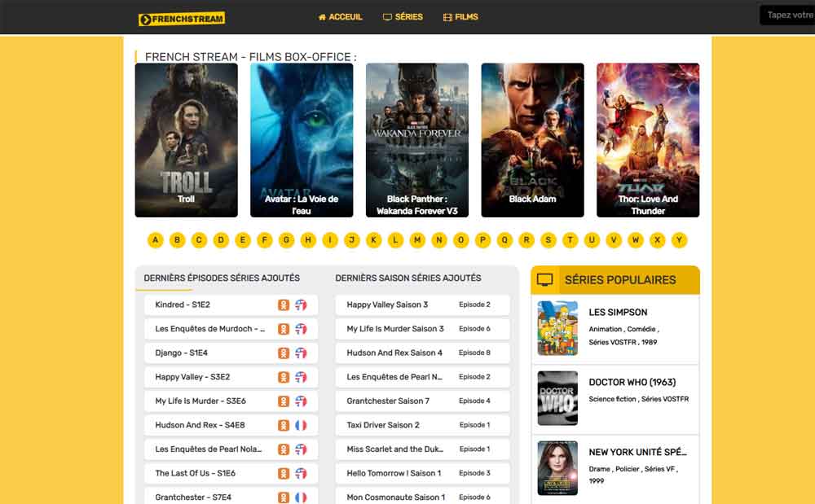
Task: Switch to Derniers Saison Séries Ajoutés tab
Action: point(408,278)
